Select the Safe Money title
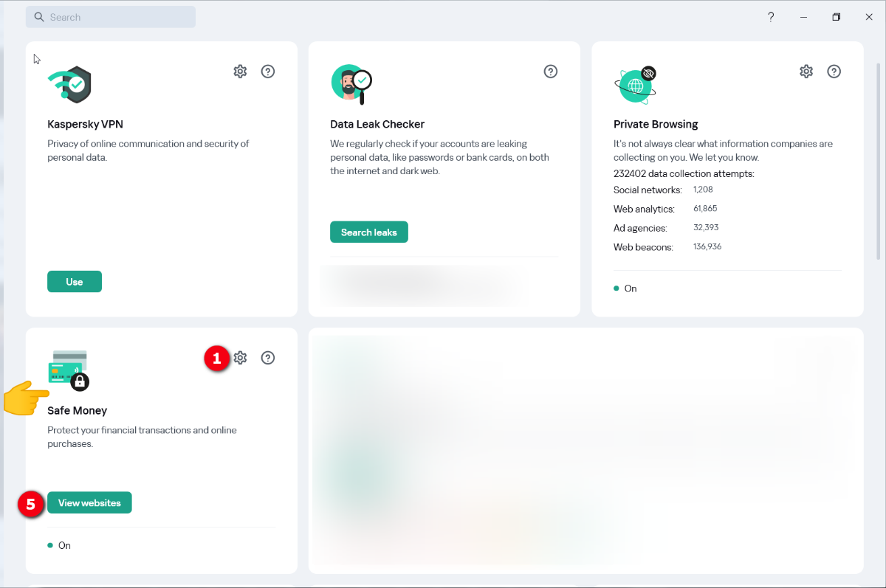This screenshot has height=588, width=886. [78, 410]
